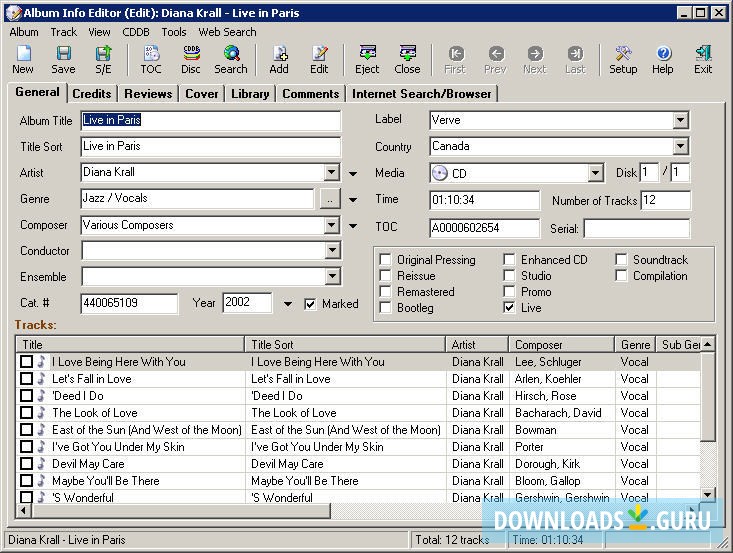Click the Add toolbar icon
Viewport: 733px width, 553px height.
point(279,60)
